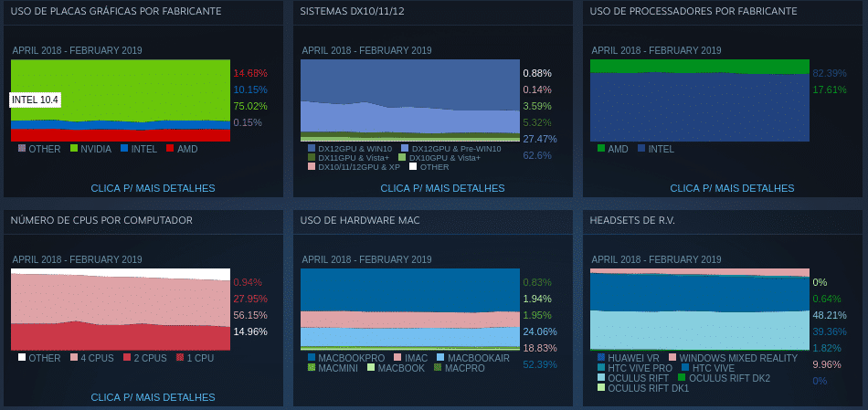Click the Uso de Hardware Mac panel title
868x410 pixels.
(x=360, y=220)
